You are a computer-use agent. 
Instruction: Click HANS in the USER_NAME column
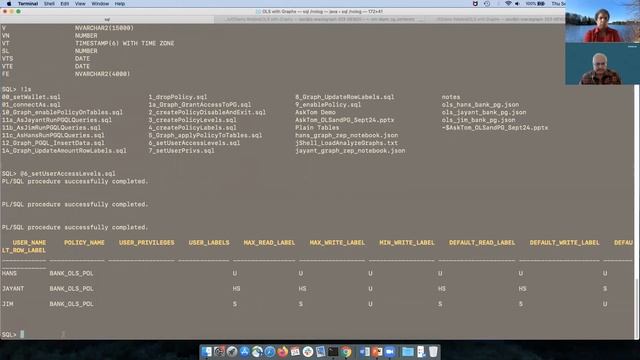click(x=9, y=273)
